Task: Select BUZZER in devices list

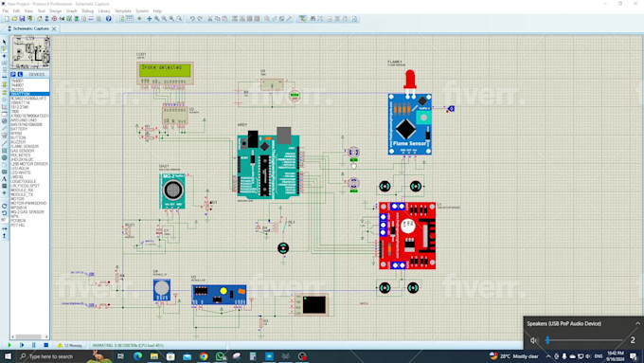Action: [18, 142]
